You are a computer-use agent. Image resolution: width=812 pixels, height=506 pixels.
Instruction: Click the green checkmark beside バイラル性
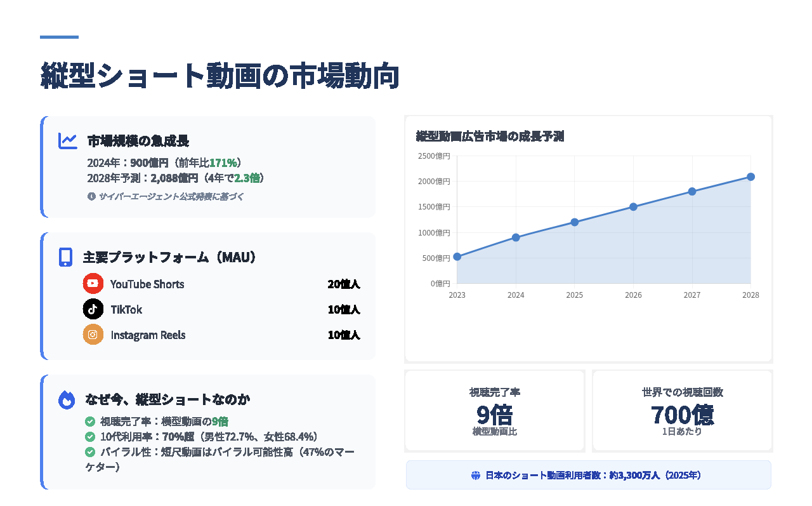pos(90,452)
